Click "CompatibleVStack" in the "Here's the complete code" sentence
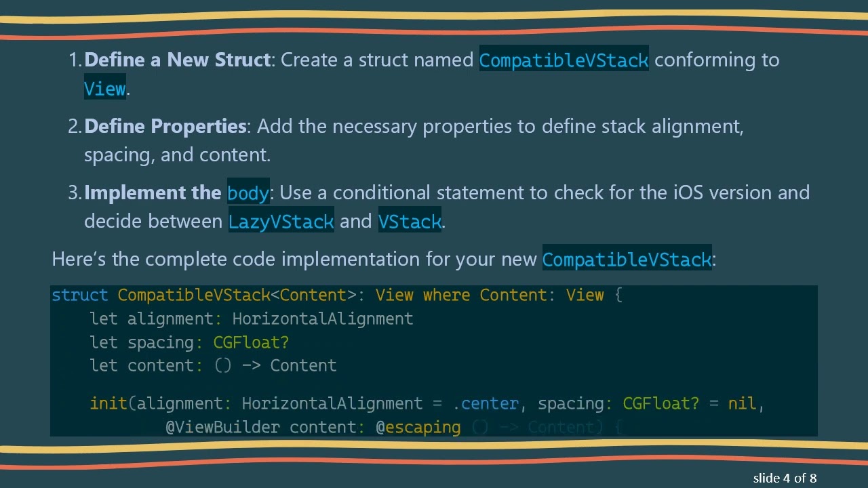 (627, 259)
